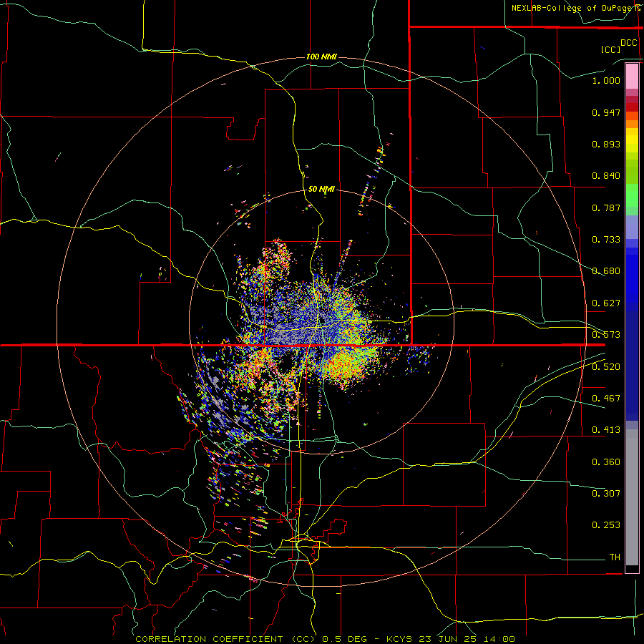Click the 0.307 scale value
The image size is (644, 644).
click(606, 494)
